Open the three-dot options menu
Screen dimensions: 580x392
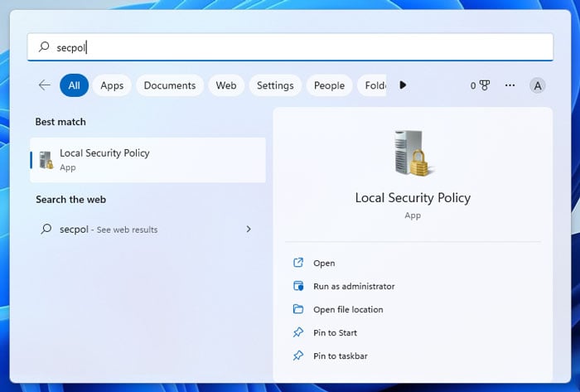(510, 85)
